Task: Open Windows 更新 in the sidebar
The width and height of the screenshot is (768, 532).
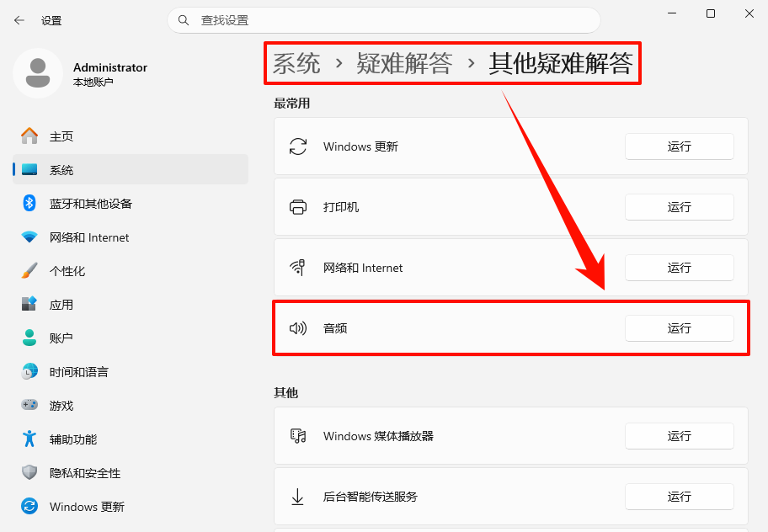Action: pos(131,507)
